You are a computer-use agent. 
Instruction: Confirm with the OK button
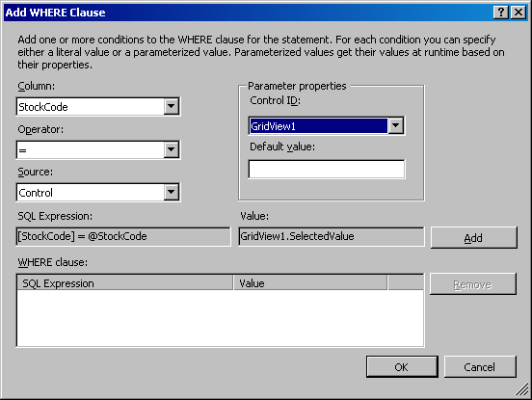point(402,367)
